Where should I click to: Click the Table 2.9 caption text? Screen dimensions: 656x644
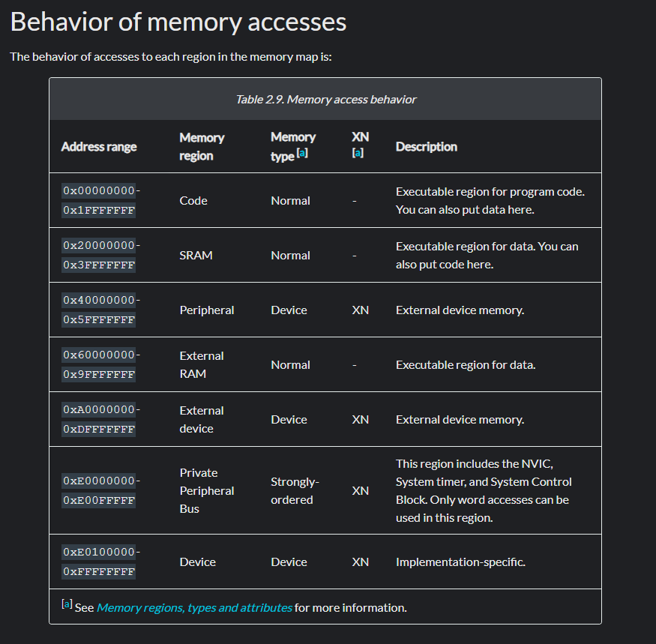tap(325, 99)
